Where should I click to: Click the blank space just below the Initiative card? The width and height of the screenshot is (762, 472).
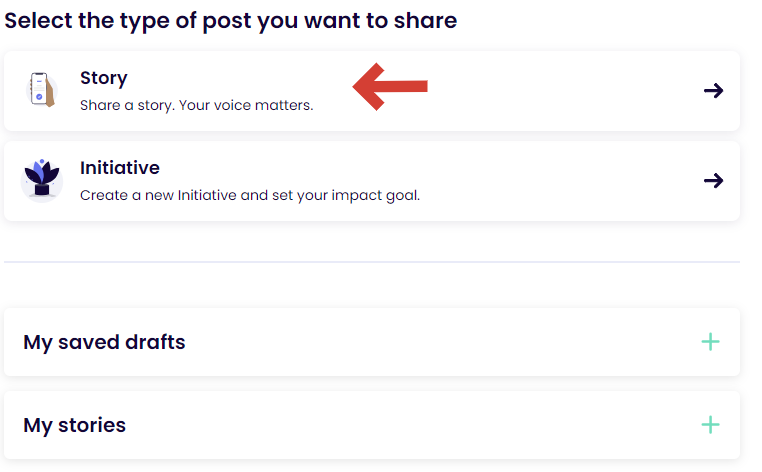tap(372, 240)
